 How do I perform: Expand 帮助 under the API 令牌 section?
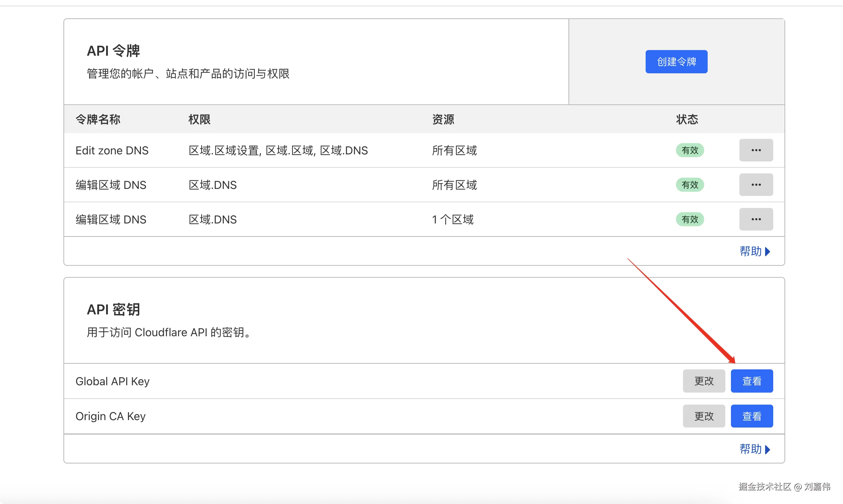coord(754,251)
